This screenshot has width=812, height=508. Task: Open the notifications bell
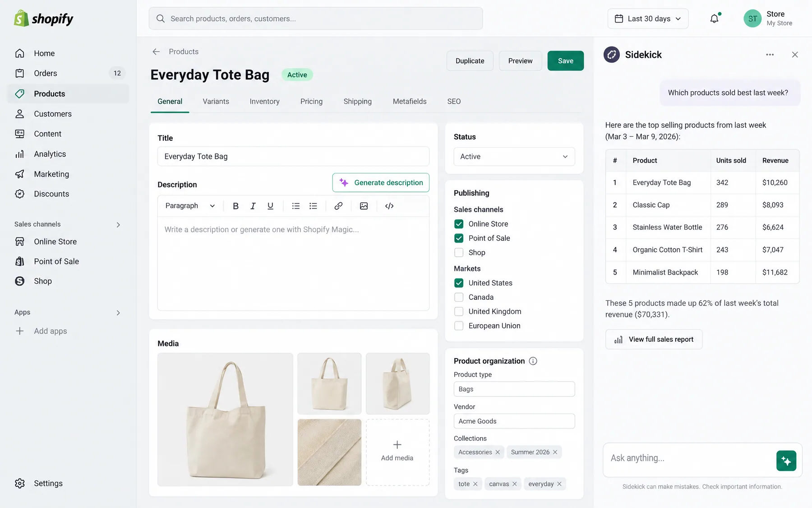tap(715, 19)
